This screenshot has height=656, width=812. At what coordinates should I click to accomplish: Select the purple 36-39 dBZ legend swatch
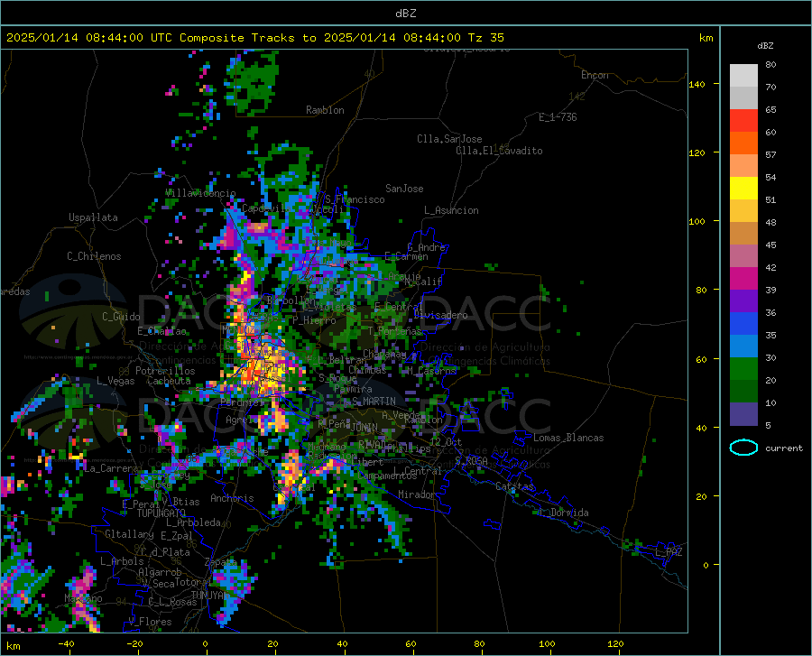tap(743, 301)
